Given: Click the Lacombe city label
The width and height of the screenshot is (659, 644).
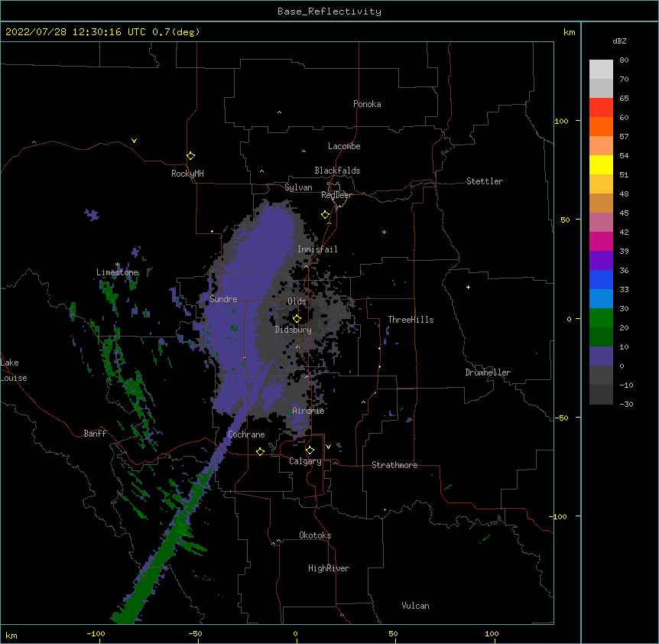Looking at the screenshot, I should pos(344,146).
